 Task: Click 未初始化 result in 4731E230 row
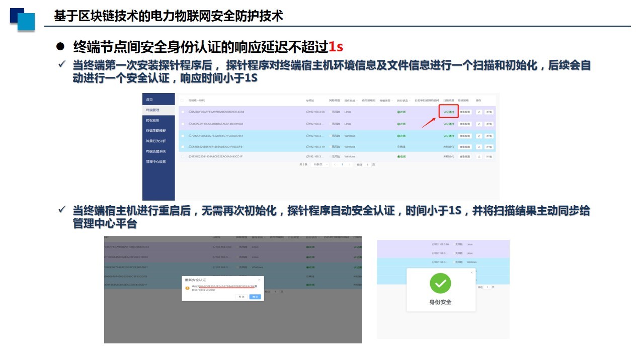pos(449,156)
